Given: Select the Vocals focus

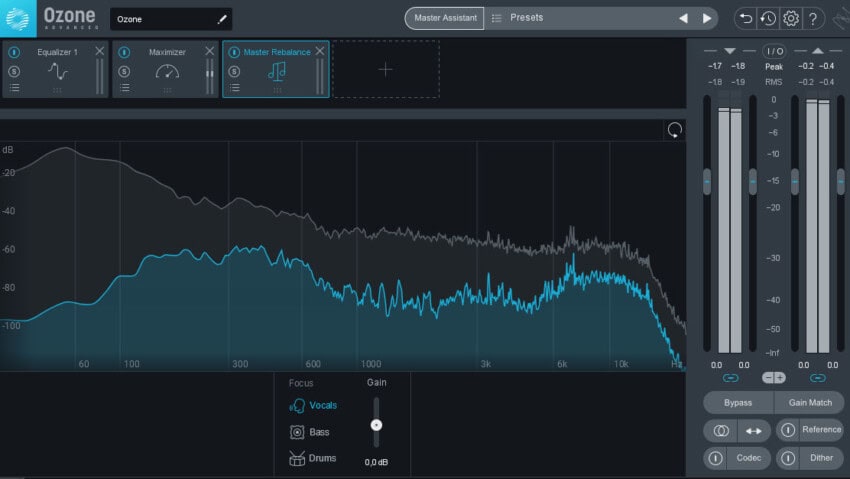Looking at the screenshot, I should coord(313,405).
